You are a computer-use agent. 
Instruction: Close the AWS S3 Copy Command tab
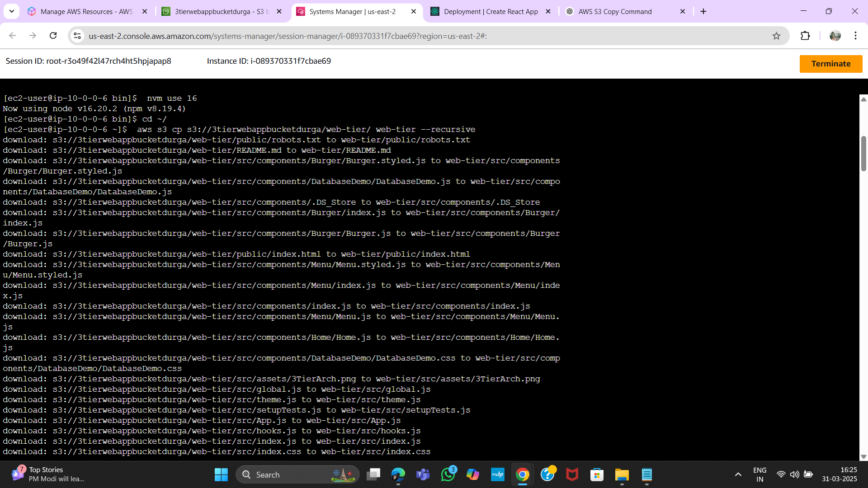[x=683, y=12]
